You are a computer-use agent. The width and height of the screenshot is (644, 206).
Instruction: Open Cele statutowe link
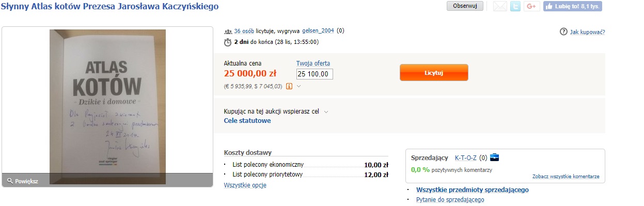(247, 121)
